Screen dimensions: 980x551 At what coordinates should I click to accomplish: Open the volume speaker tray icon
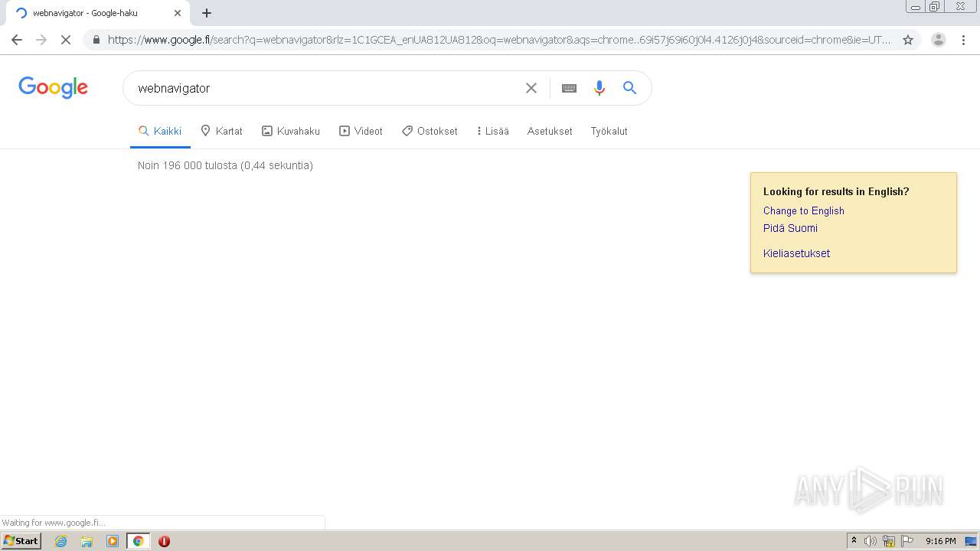point(870,541)
